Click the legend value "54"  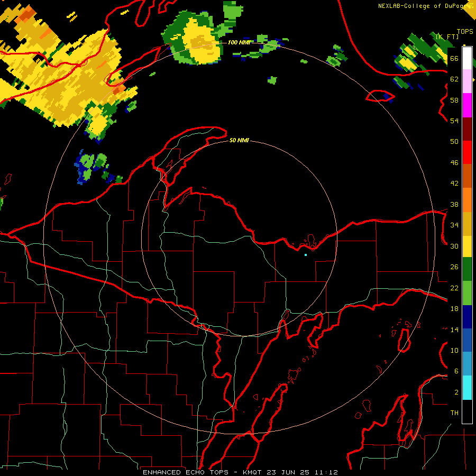(x=454, y=121)
